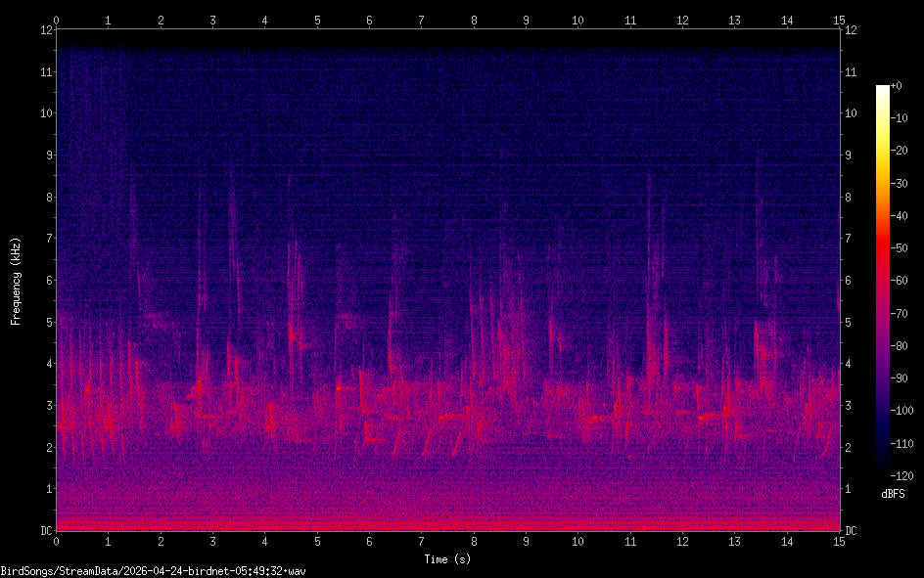The height and width of the screenshot is (578, 924).
Task: Select the dBFS label below the color scale
Action: click(893, 494)
